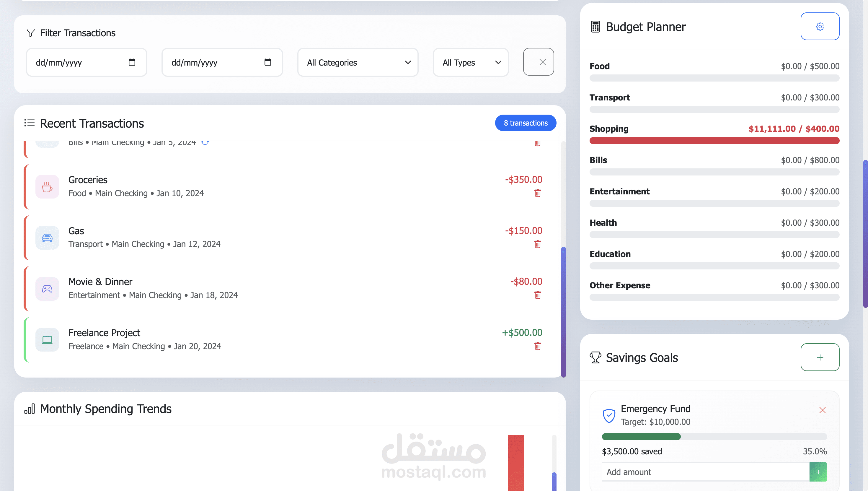Clear filters with the X button

tap(539, 62)
